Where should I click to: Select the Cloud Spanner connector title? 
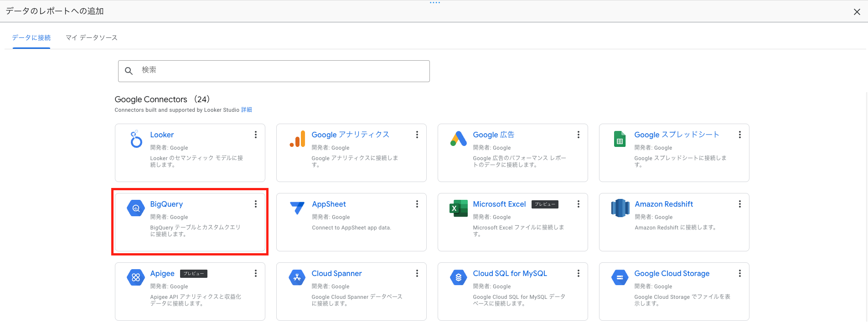[336, 273]
